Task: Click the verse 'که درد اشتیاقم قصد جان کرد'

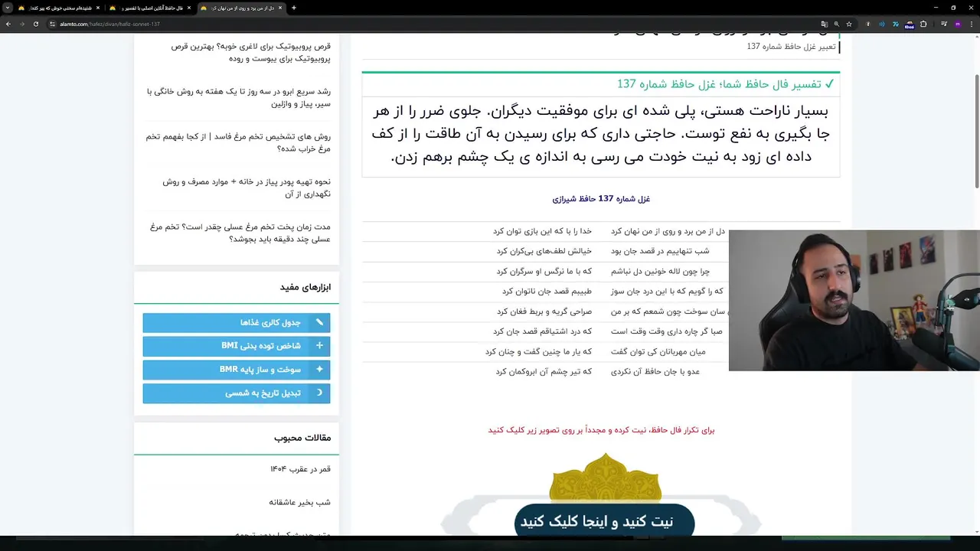Action: pos(542,331)
